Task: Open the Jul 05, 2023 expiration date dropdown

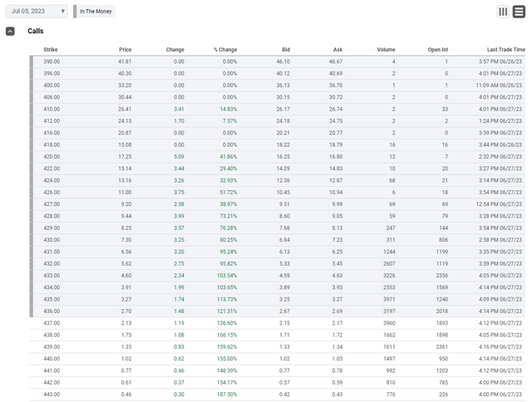Action: pyautogui.click(x=37, y=11)
